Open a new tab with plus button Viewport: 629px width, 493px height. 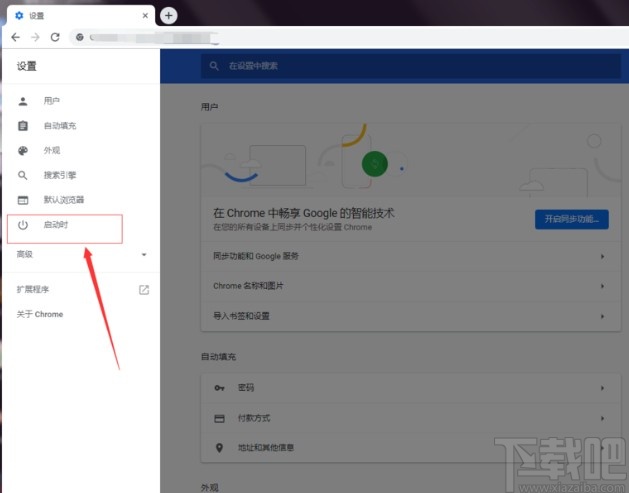pos(168,16)
